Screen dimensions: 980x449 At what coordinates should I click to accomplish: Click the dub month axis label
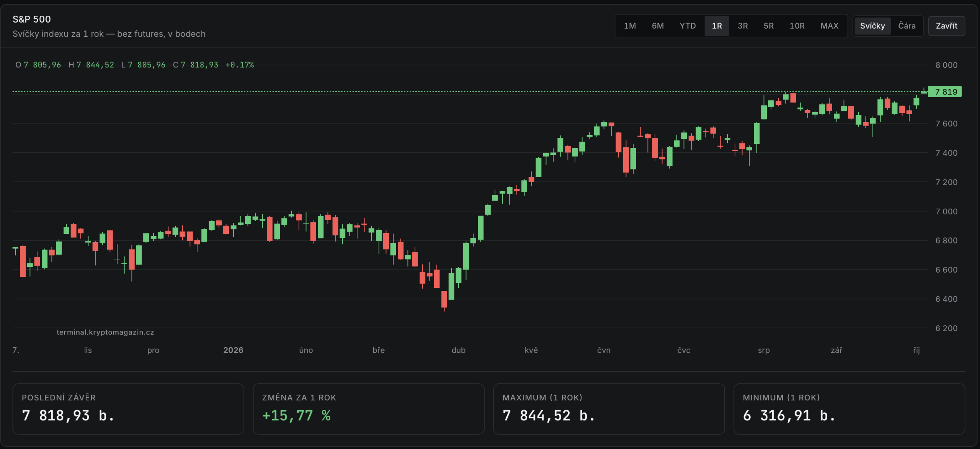458,350
